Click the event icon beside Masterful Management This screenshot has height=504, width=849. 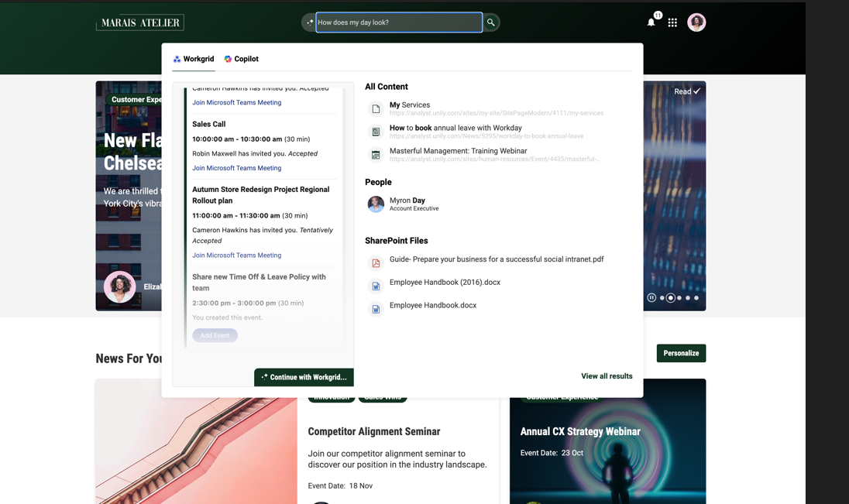[x=376, y=155]
